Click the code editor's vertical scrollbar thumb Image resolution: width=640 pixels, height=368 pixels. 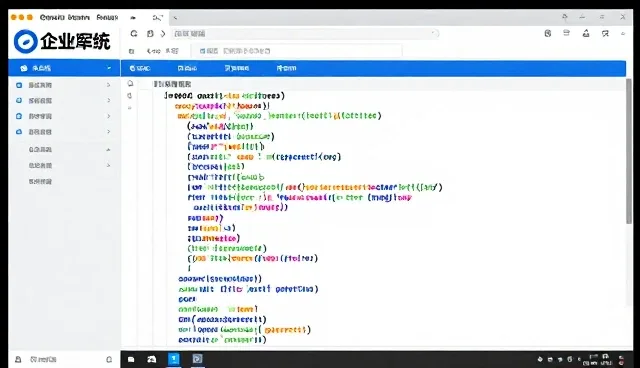point(629,151)
